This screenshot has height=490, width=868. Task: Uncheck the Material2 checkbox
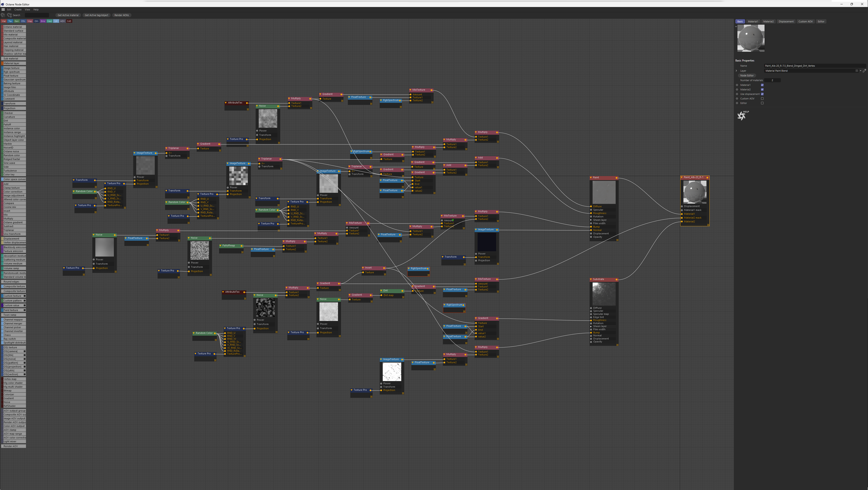(x=762, y=90)
